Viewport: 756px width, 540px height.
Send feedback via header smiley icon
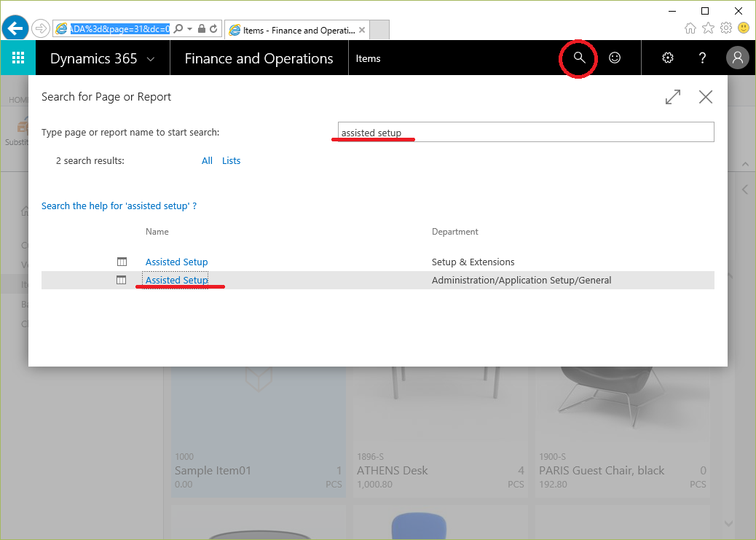click(x=614, y=58)
